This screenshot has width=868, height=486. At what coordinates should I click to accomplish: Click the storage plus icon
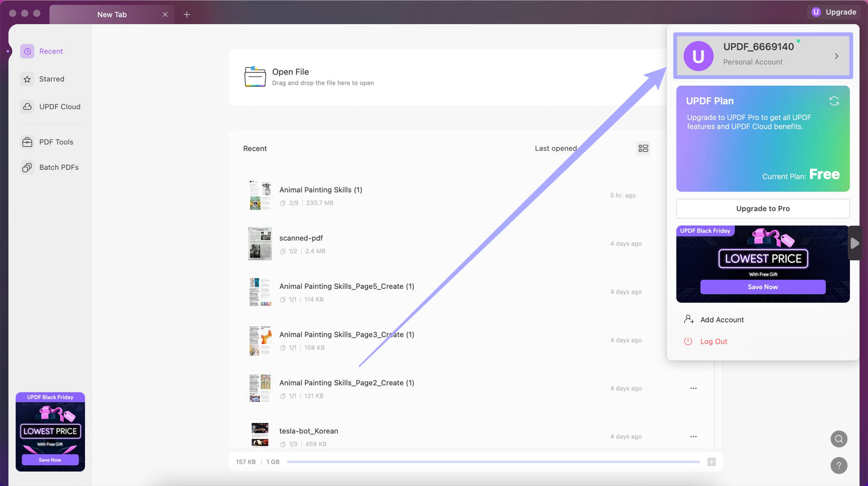click(712, 462)
